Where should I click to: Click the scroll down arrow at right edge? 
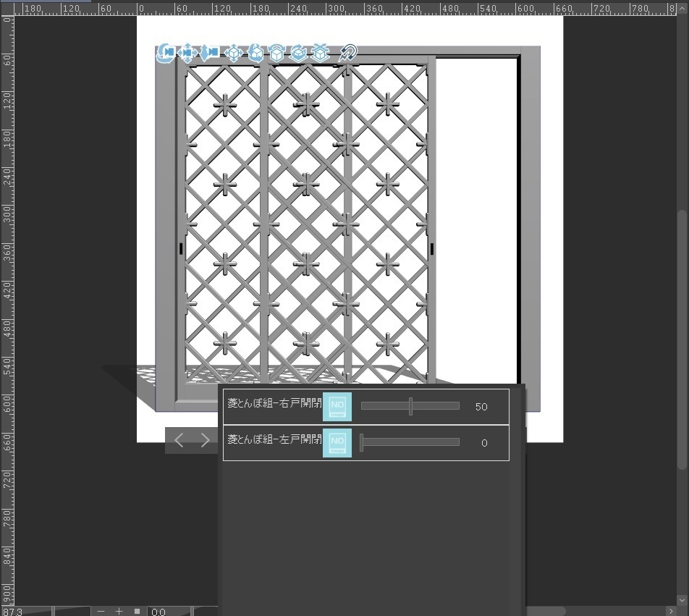[682, 600]
